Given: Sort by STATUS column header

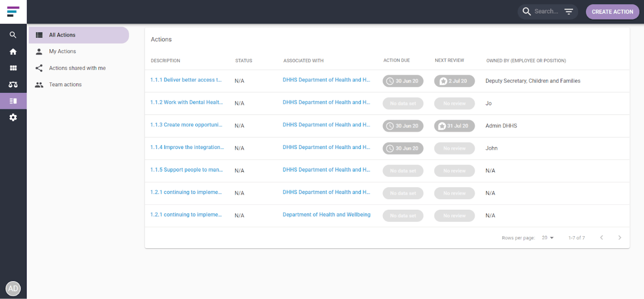Looking at the screenshot, I should point(243,61).
